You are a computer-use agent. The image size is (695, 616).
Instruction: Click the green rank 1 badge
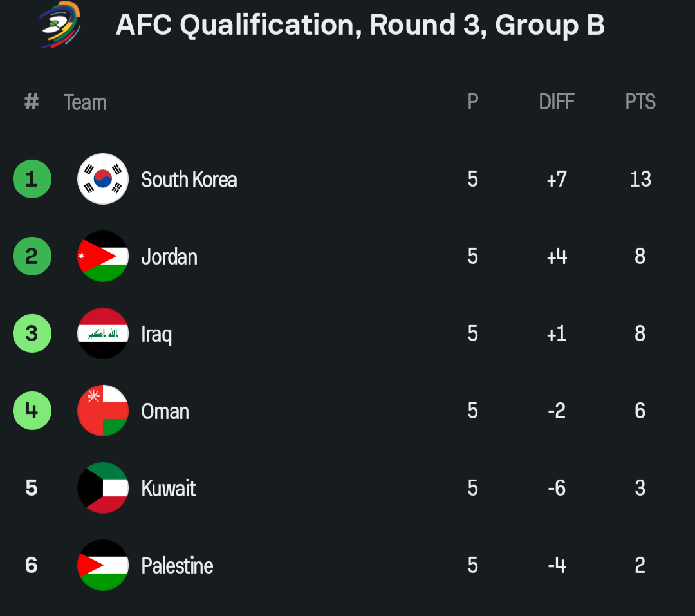coord(32,179)
